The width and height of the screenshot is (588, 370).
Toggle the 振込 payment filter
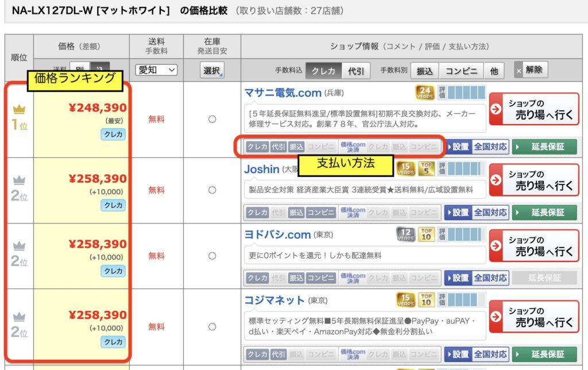click(424, 71)
